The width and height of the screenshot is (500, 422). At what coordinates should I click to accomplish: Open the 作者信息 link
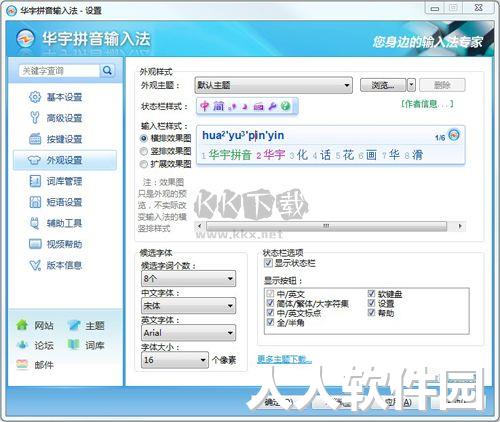click(x=427, y=104)
